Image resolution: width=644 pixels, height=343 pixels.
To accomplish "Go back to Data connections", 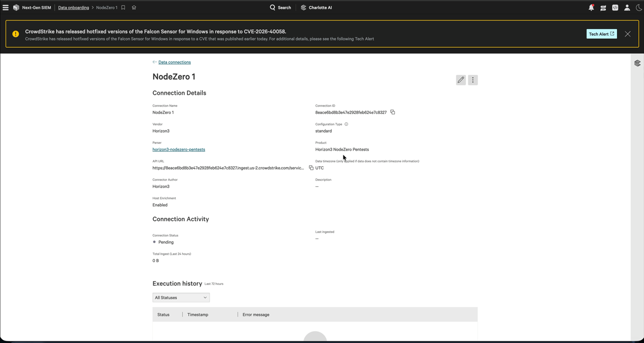I will 174,62.
